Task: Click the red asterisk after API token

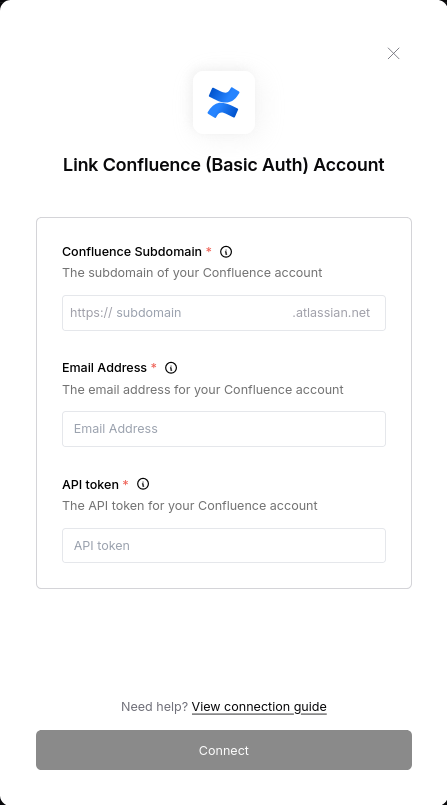Action: [x=125, y=483]
